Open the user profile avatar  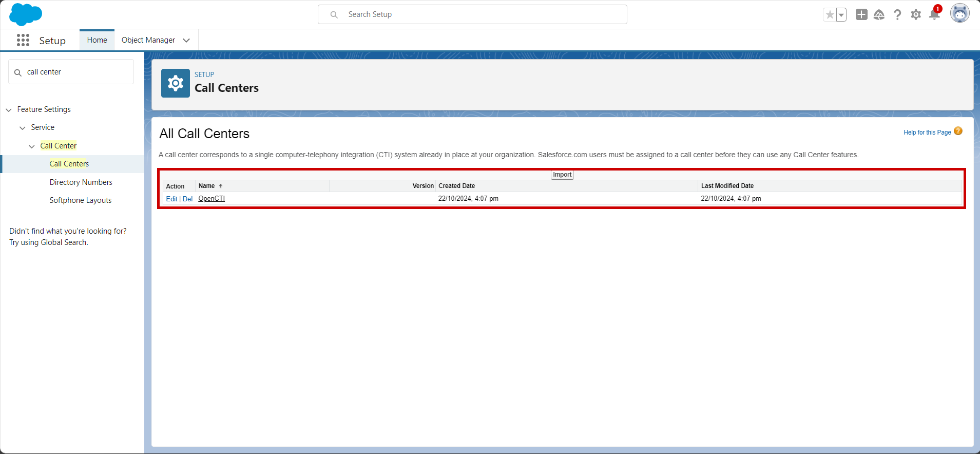coord(959,13)
